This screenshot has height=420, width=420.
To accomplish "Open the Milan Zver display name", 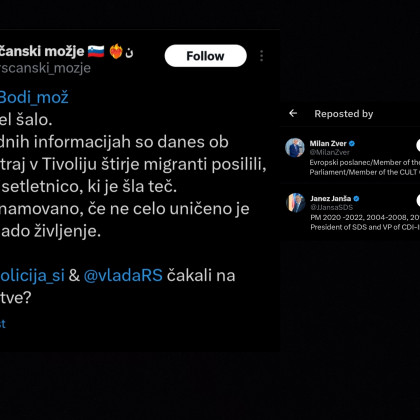I will [328, 144].
